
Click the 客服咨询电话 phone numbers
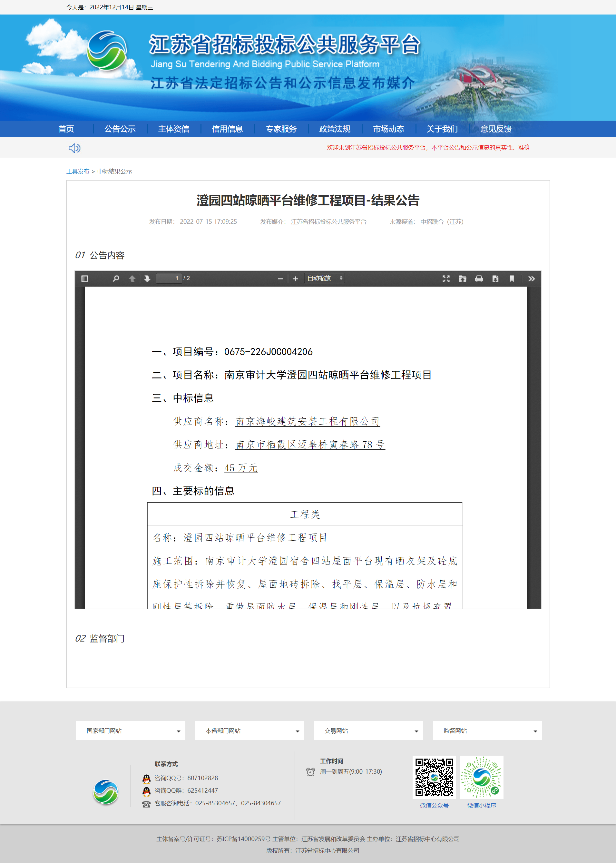point(218,803)
